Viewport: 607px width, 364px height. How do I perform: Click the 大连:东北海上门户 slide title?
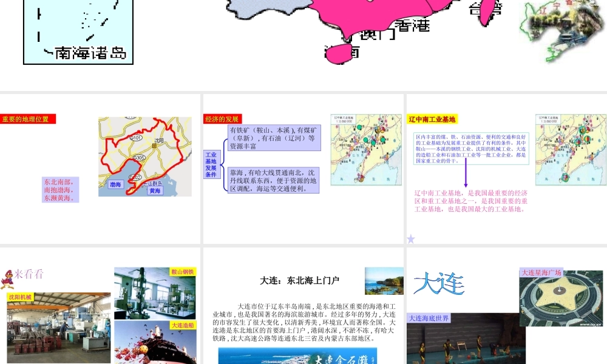tap(300, 280)
